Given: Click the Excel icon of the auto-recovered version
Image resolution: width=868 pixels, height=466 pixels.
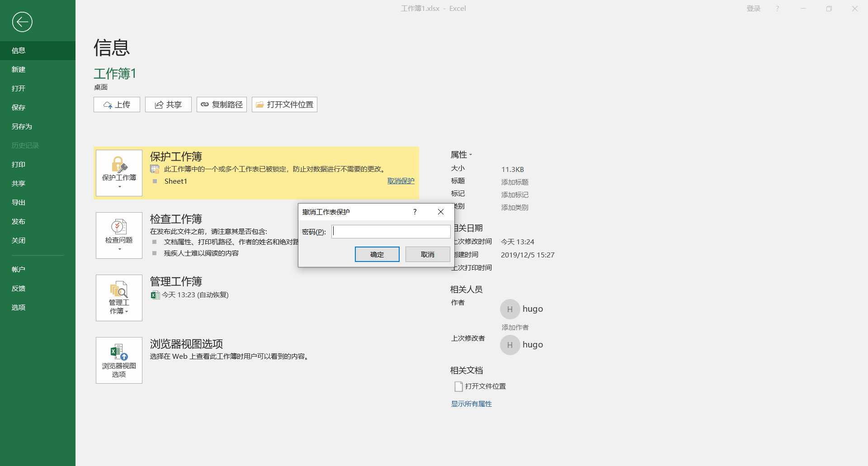Looking at the screenshot, I should tap(155, 295).
